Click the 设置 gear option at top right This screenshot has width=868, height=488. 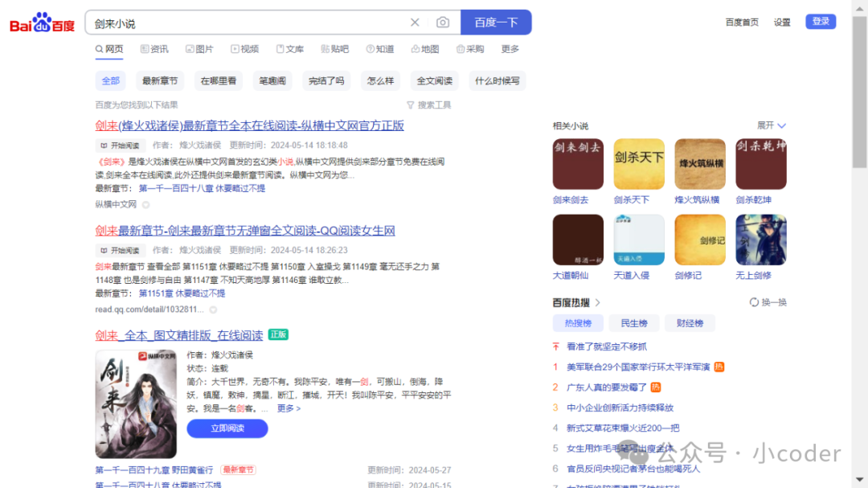[782, 22]
